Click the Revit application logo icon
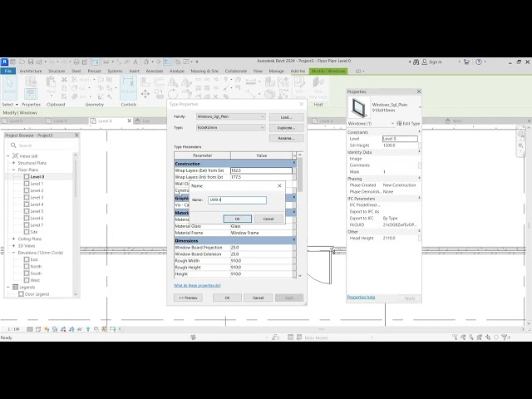 click(x=4, y=62)
